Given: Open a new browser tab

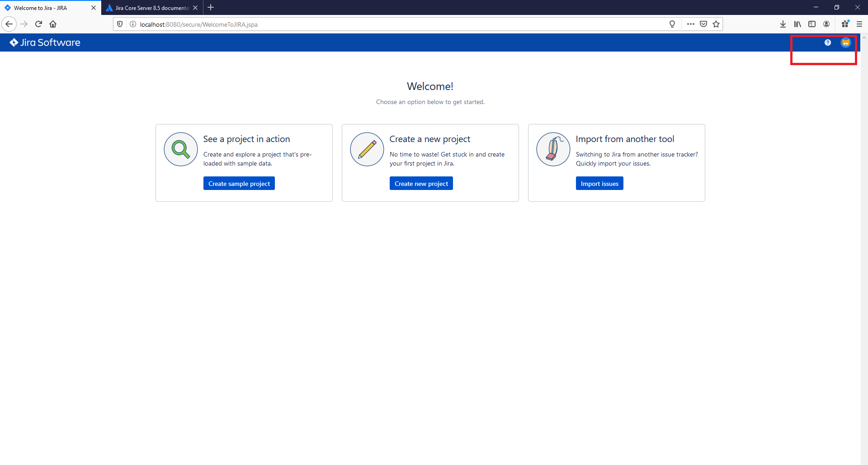Looking at the screenshot, I should click(x=211, y=7).
